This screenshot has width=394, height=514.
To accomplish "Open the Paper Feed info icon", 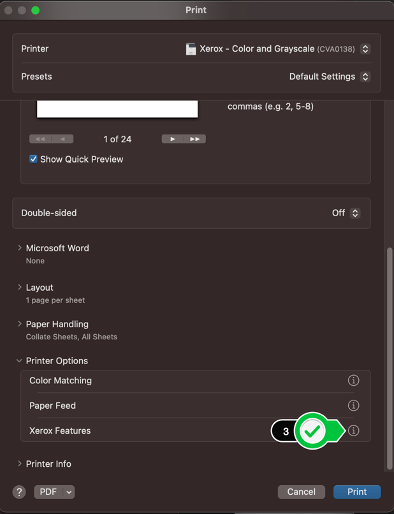I will [353, 405].
